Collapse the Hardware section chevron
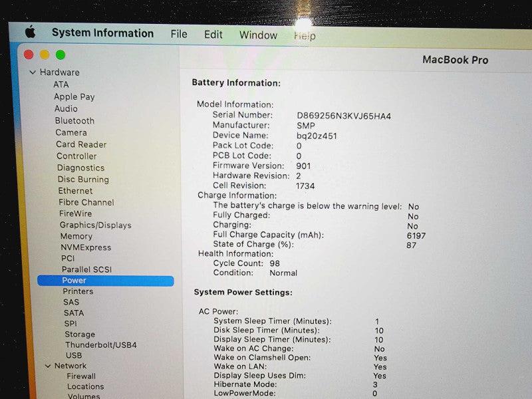Image resolution: width=532 pixels, height=399 pixels. click(x=33, y=72)
